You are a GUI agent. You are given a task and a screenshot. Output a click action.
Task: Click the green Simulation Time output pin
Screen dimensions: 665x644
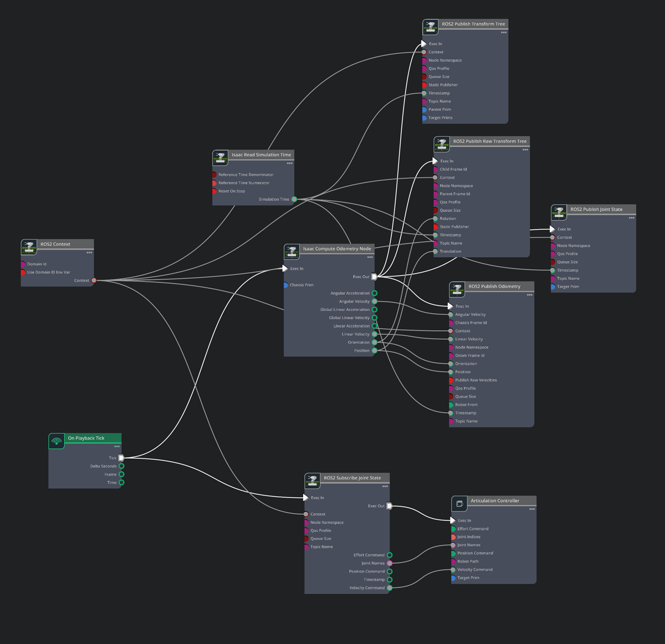(x=293, y=199)
